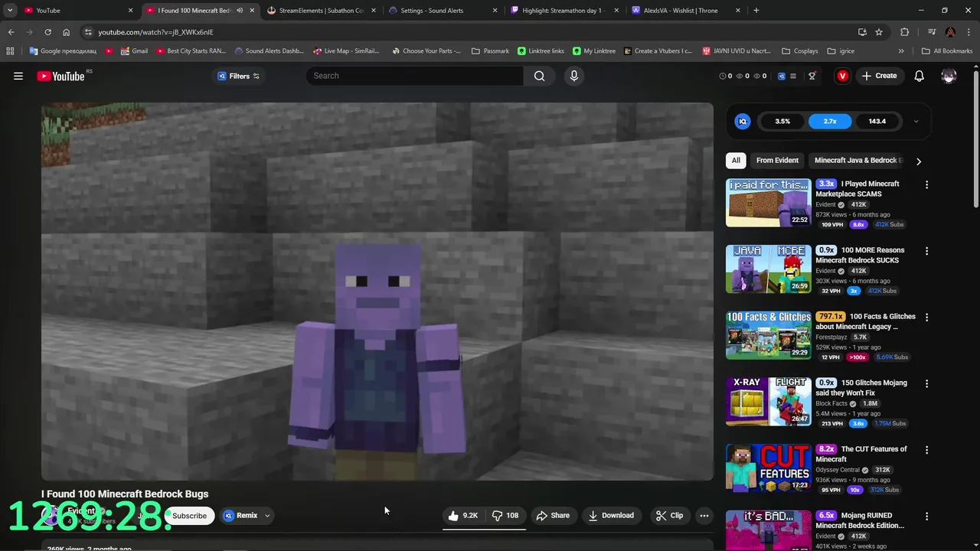The height and width of the screenshot is (551, 980).
Task: Open the browser home page button
Action: (66, 32)
